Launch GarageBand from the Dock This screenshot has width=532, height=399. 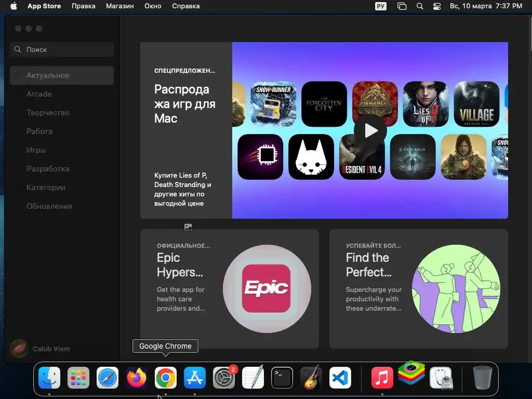click(311, 378)
